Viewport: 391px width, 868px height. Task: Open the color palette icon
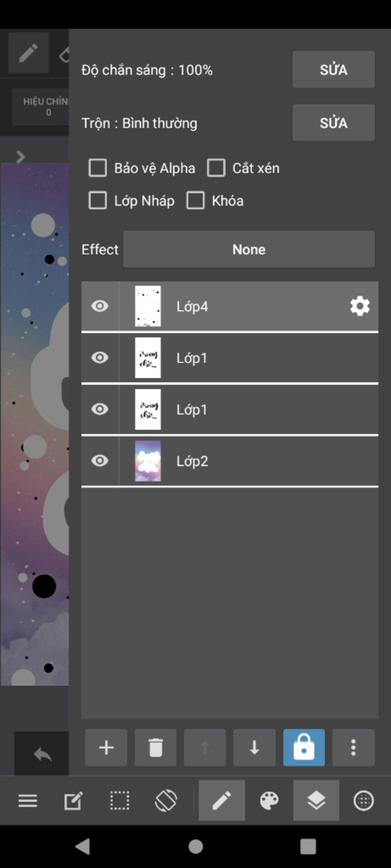269,800
